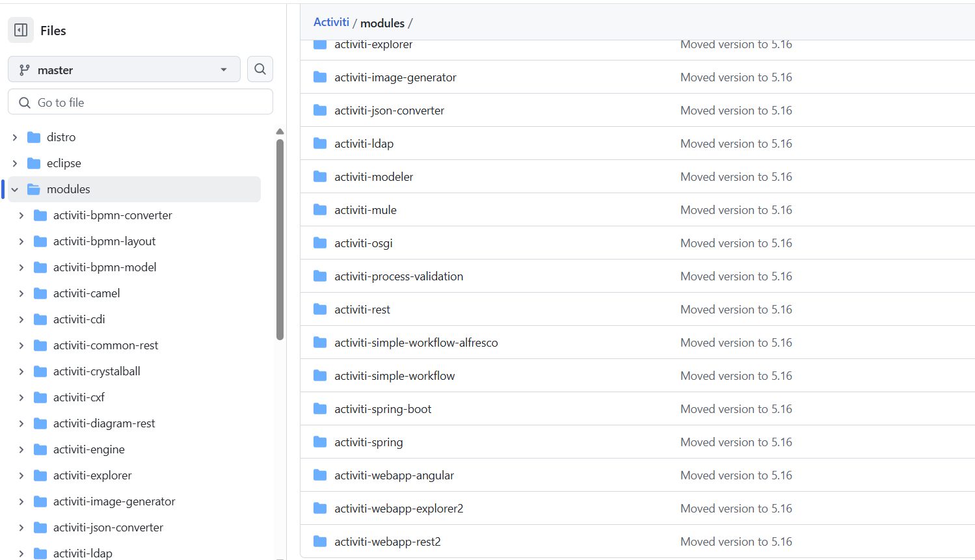Click the folder icon beside activiti-spring-boot

[x=319, y=408]
